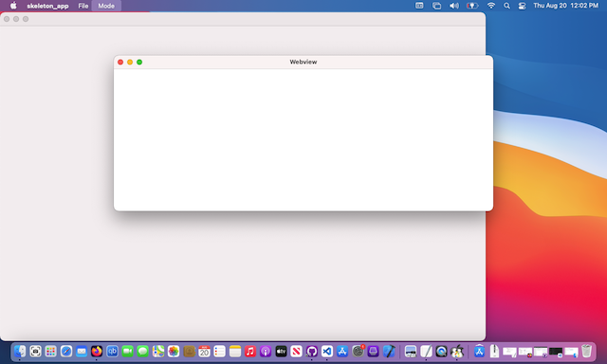Open the Applications folder in the dock
607x364 pixels.
coord(479,352)
